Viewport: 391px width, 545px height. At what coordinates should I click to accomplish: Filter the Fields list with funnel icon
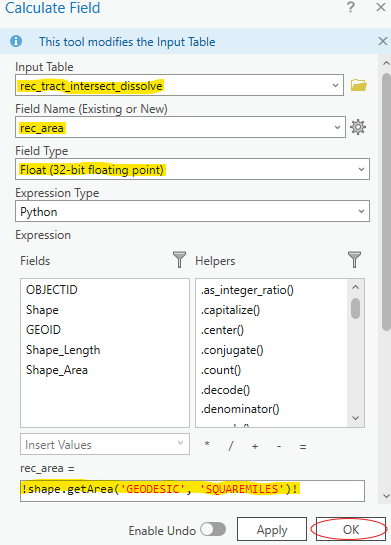point(179,260)
